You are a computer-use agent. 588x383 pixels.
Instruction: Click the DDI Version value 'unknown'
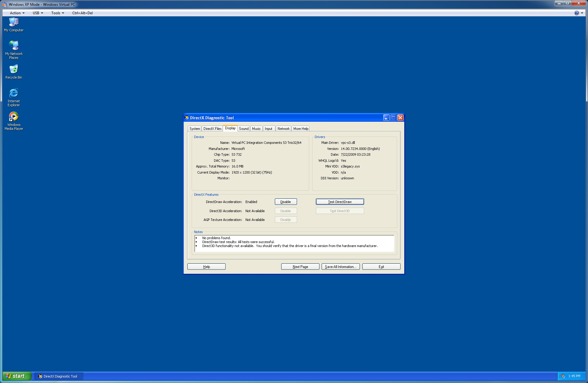[x=347, y=178]
